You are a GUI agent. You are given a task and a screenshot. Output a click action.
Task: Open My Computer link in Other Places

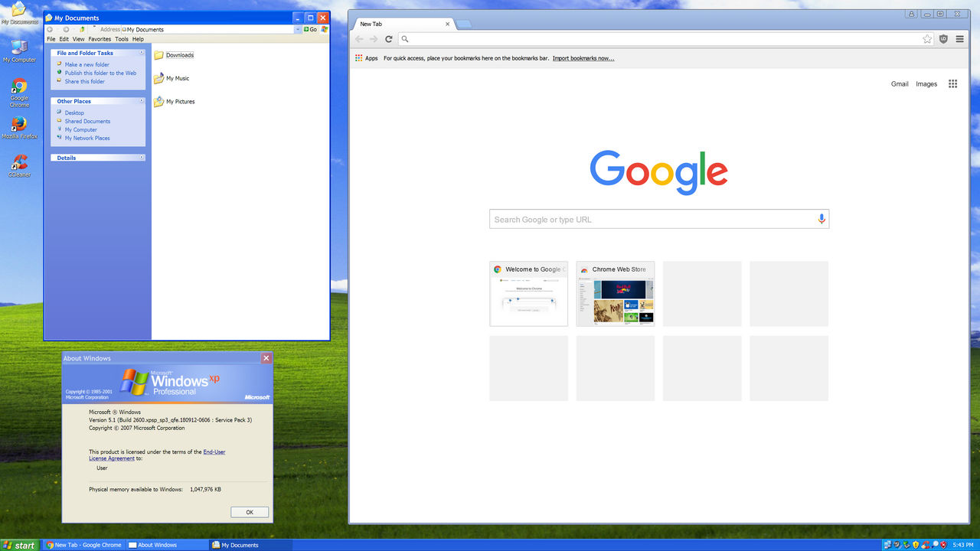click(x=81, y=129)
